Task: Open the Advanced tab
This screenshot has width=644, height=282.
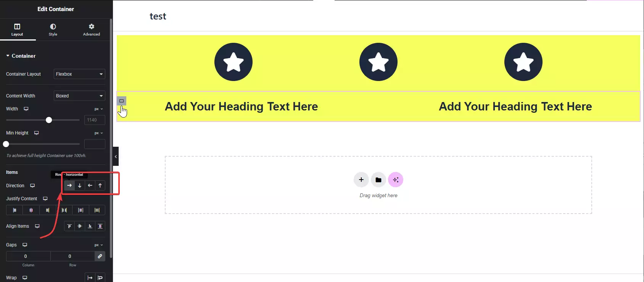Action: 92,30
